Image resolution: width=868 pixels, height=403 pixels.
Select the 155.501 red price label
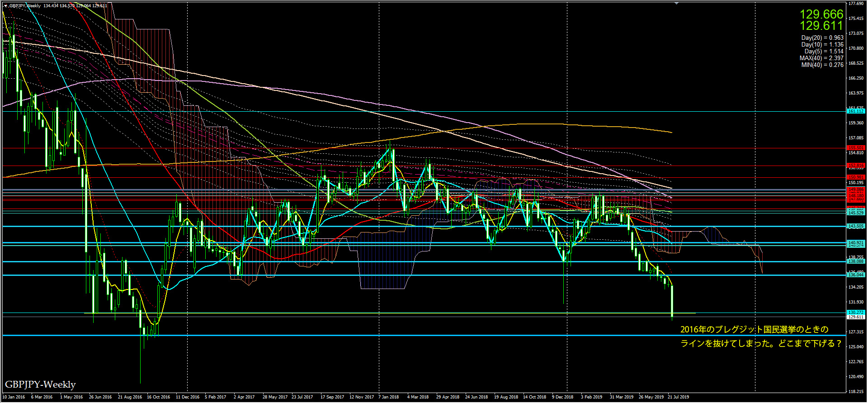point(856,148)
